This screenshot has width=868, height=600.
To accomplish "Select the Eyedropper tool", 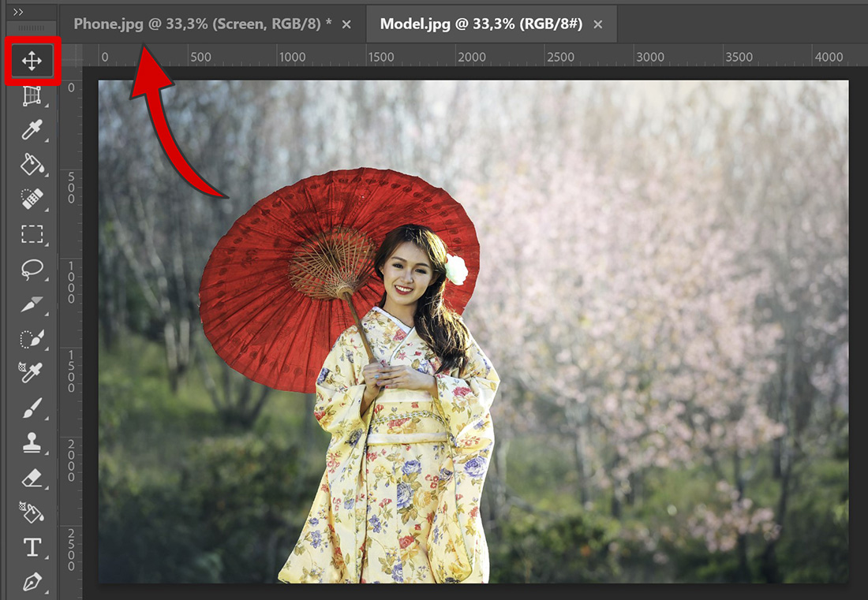I will (32, 130).
